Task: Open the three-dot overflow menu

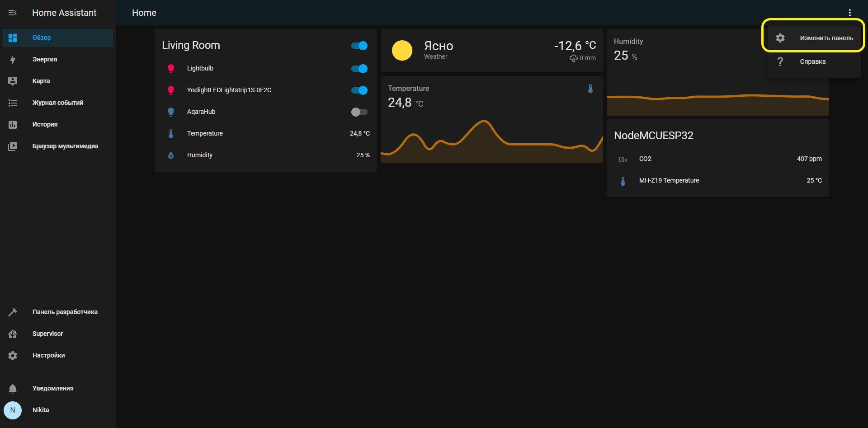Action: (850, 13)
